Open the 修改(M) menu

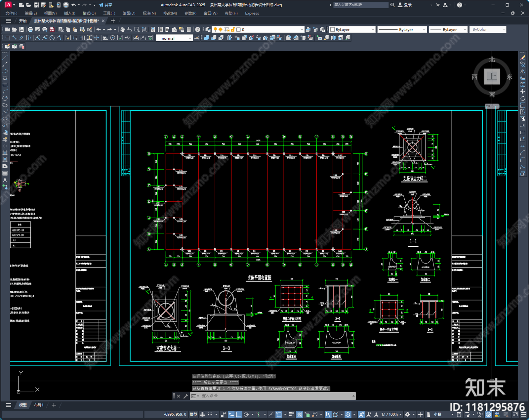coord(170,13)
